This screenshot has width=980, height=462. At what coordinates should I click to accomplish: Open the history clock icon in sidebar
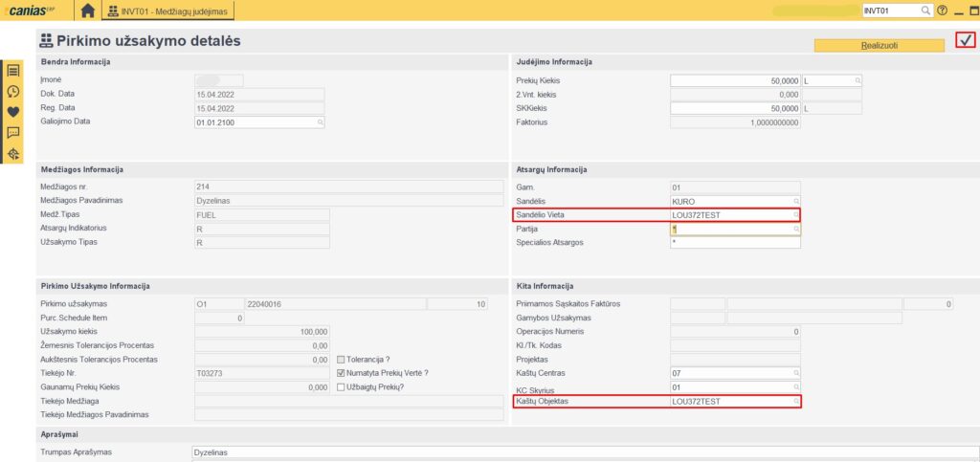click(13, 92)
